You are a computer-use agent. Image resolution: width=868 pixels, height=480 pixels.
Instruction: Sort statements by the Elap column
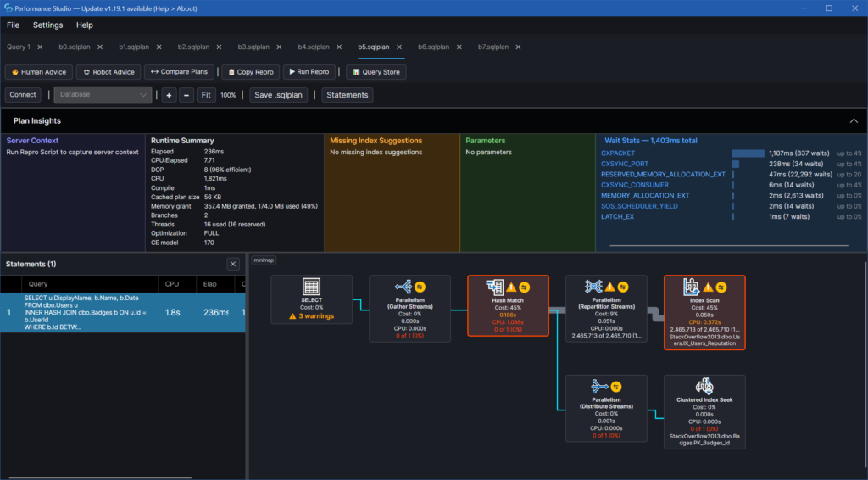click(210, 284)
